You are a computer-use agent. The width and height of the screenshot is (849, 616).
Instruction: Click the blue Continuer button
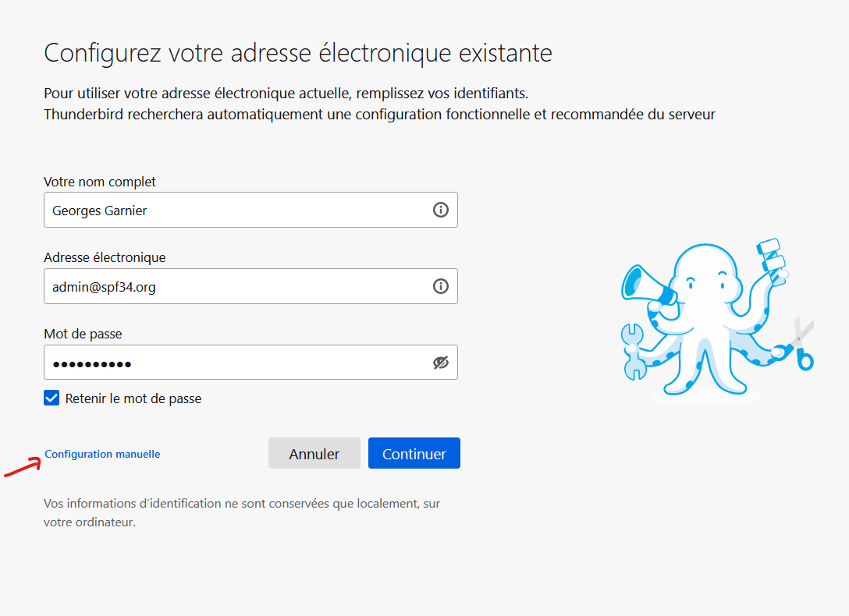click(x=414, y=454)
